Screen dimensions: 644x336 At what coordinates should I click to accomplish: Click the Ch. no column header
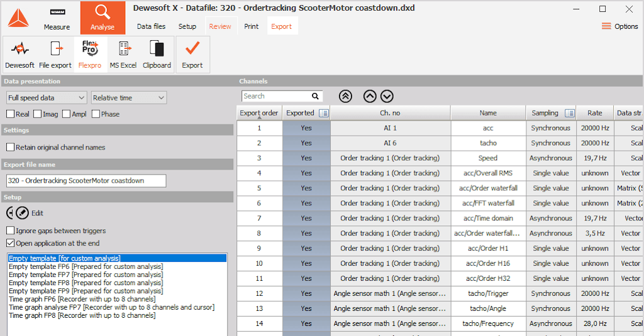[x=390, y=113]
